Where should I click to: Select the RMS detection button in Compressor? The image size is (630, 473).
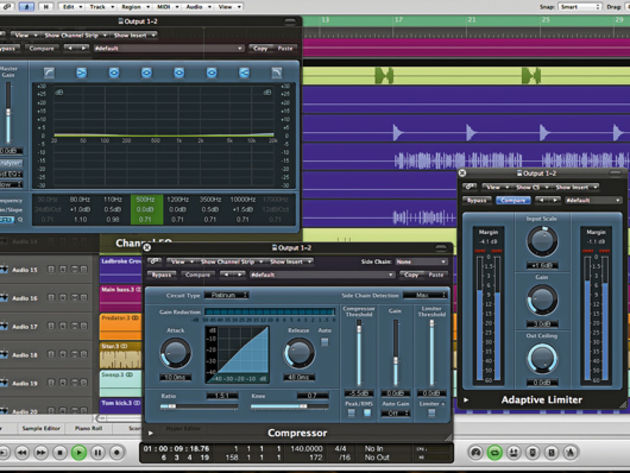click(367, 413)
